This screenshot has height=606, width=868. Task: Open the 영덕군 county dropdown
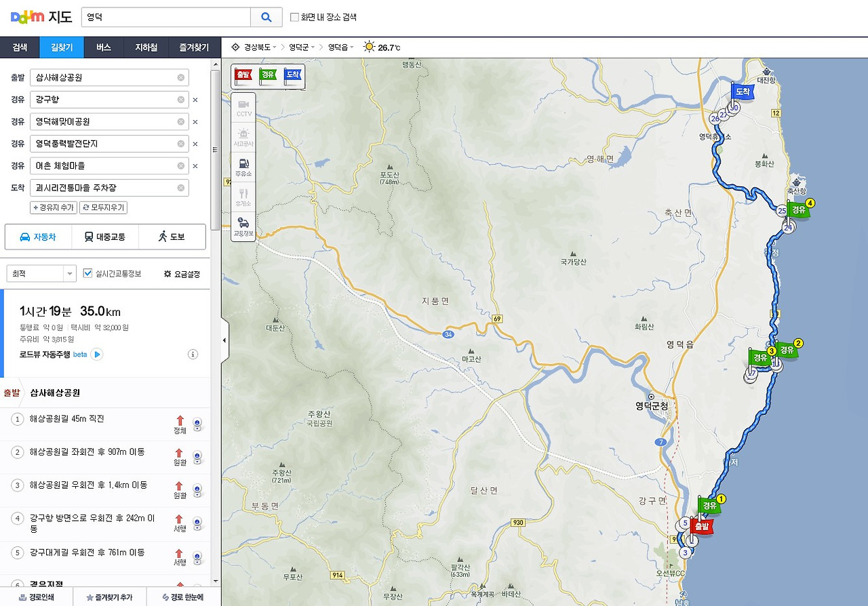point(302,47)
